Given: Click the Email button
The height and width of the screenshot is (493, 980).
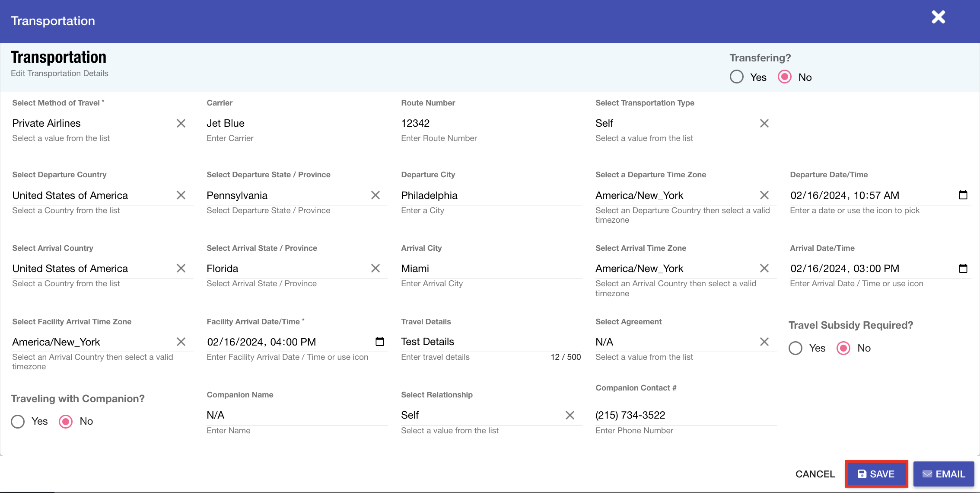Looking at the screenshot, I should pyautogui.click(x=944, y=474).
